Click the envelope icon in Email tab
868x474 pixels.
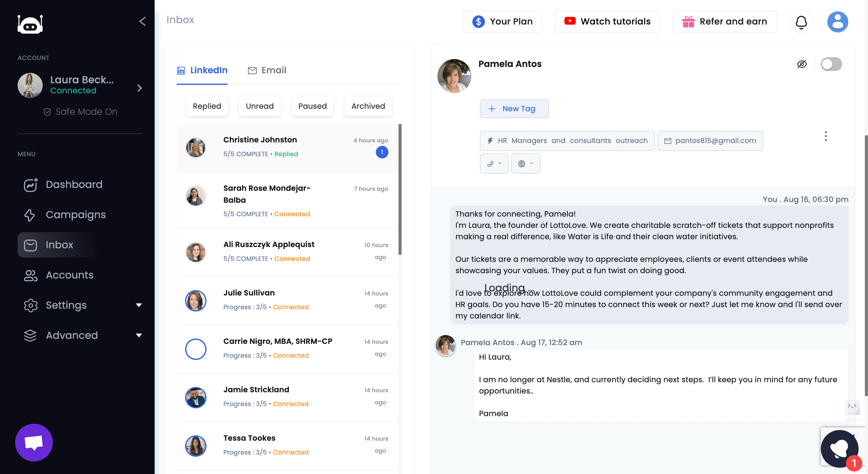[x=252, y=70]
